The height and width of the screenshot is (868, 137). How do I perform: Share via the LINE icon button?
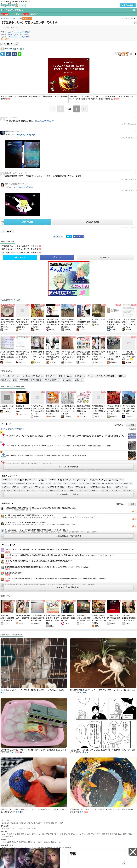[x=20, y=54]
